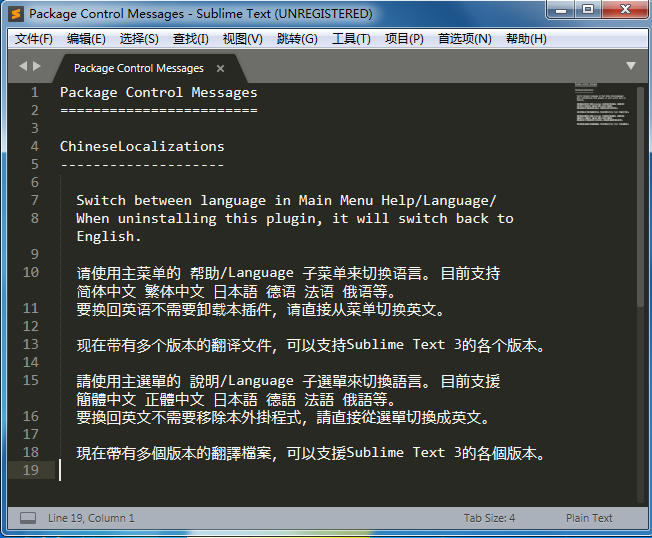652x538 pixels.
Task: Click the '現在帶有多個版本的翻譯檔案' line
Action: [x=311, y=453]
